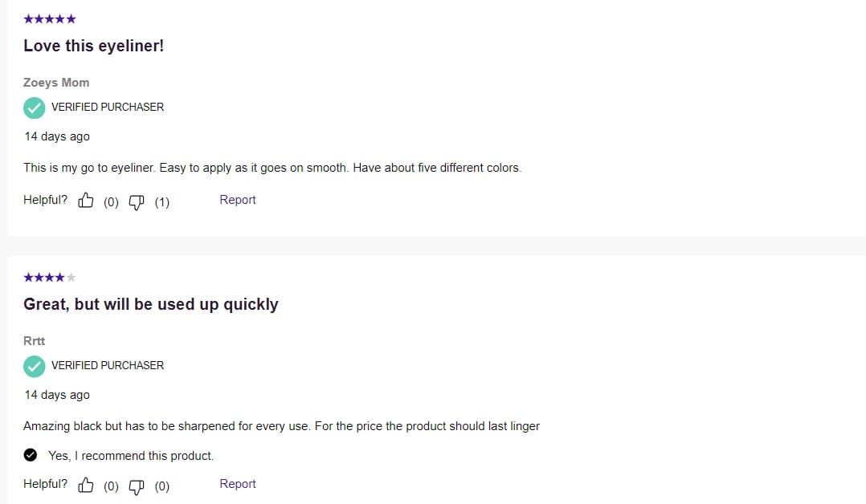Click the five-star rating above Love this eyeliner

coord(50,18)
